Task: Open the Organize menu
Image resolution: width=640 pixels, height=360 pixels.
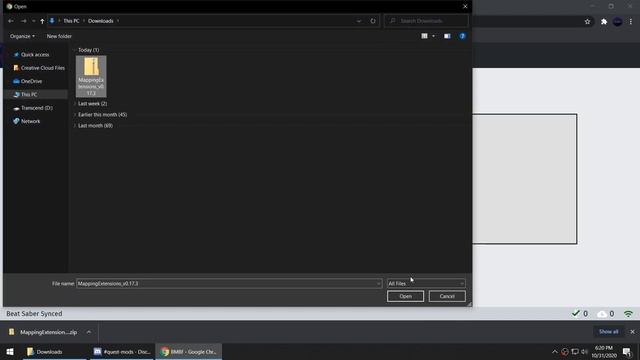Action: (x=22, y=36)
